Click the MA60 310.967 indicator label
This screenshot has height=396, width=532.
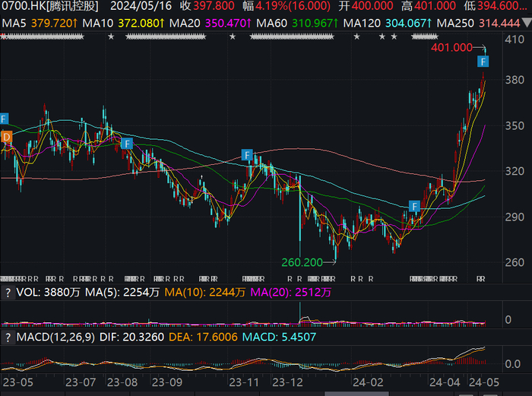coord(297,23)
